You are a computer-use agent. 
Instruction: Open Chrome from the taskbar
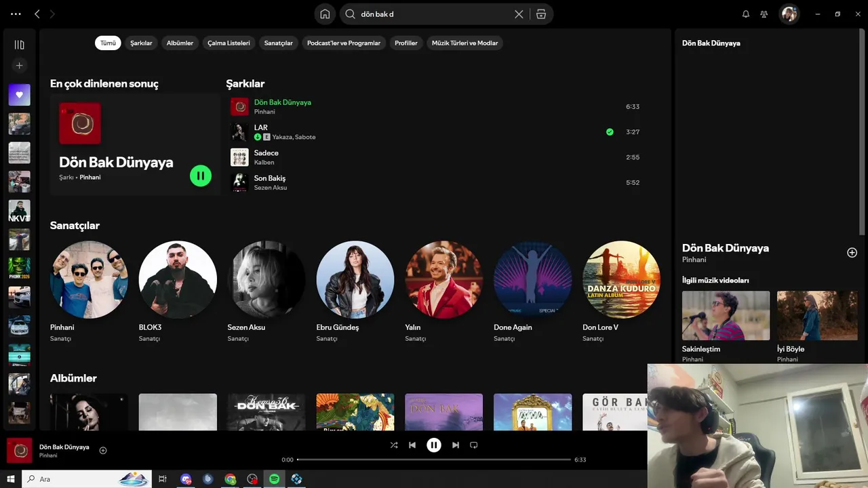[231, 479]
